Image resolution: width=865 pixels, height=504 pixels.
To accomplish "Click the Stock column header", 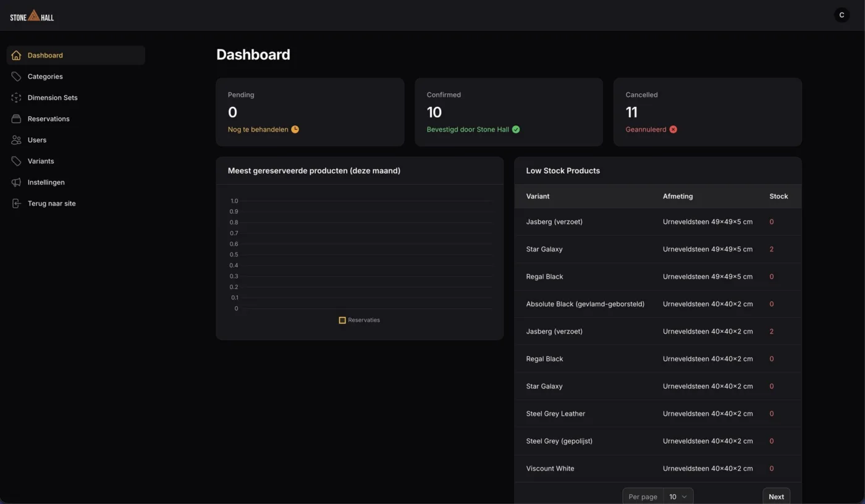I will click(x=778, y=196).
